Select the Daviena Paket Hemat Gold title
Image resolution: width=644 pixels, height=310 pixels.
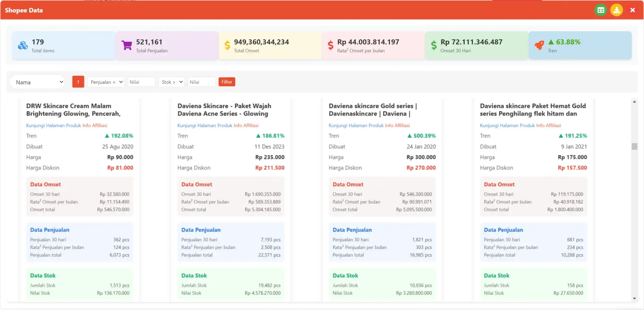click(x=533, y=110)
